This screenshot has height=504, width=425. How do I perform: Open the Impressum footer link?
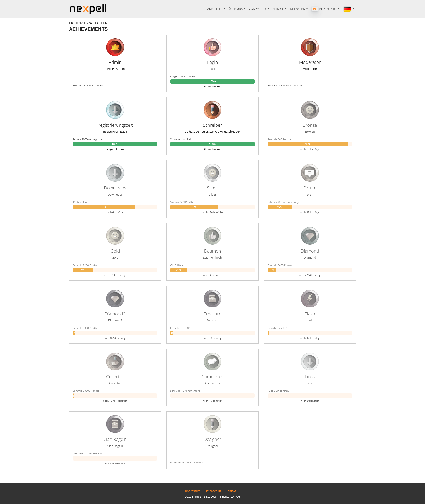click(x=193, y=491)
